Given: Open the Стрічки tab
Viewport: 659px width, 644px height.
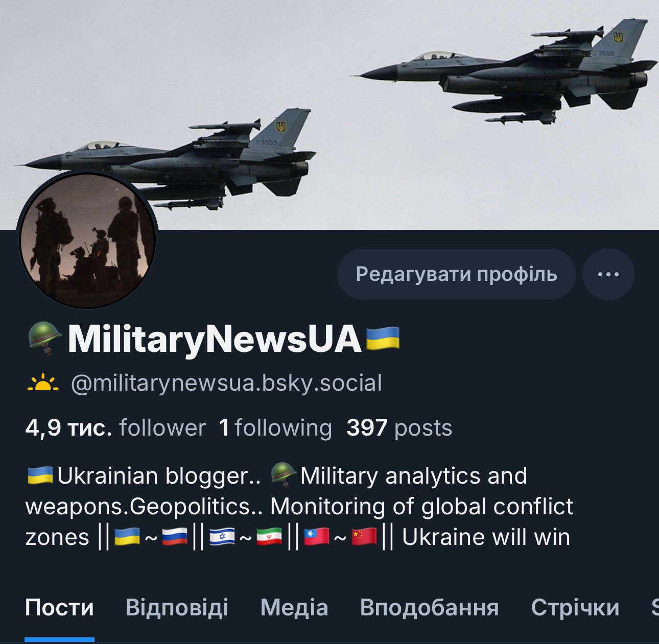Looking at the screenshot, I should [575, 608].
